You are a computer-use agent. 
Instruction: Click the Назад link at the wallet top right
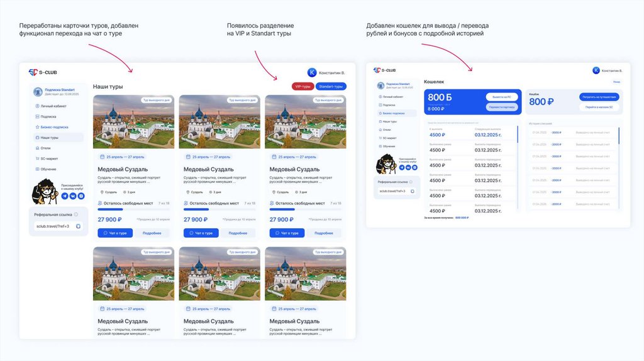click(x=616, y=82)
